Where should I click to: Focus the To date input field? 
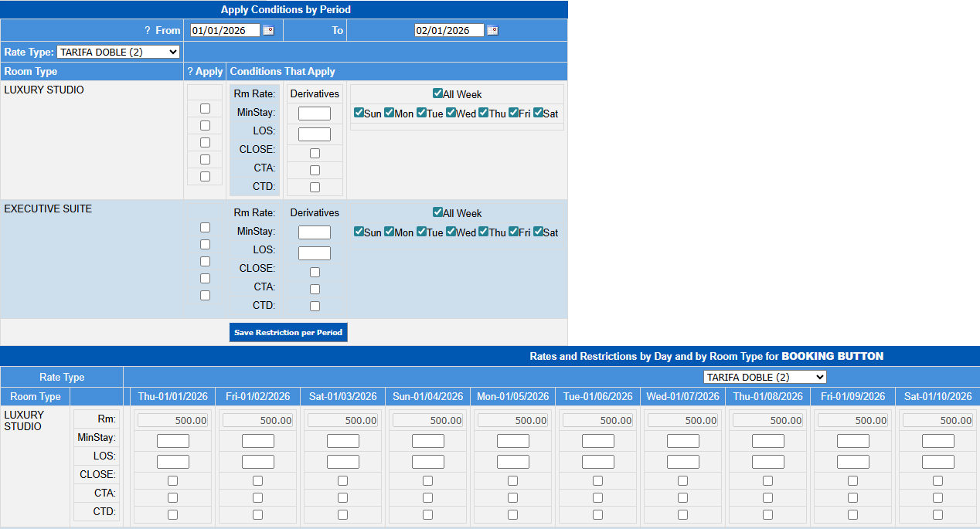pos(449,31)
